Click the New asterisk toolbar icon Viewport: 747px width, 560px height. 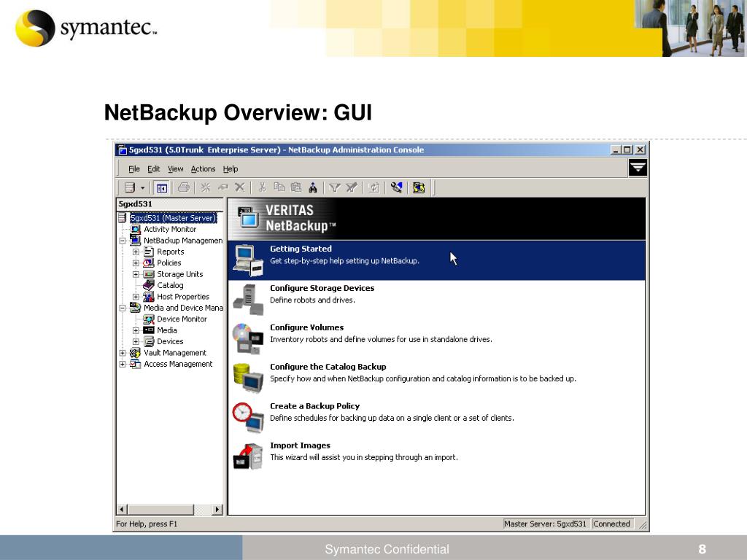205,187
